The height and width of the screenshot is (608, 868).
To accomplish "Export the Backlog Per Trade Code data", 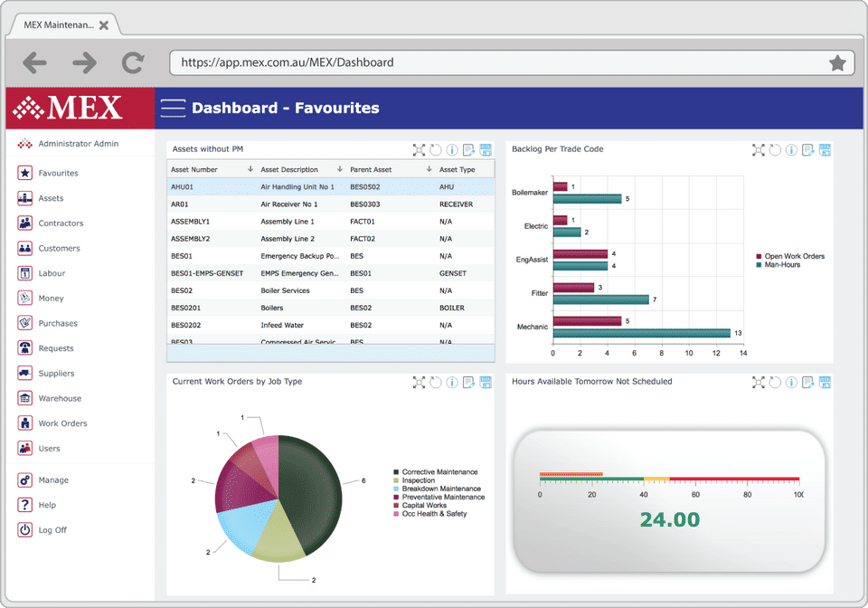I will (825, 149).
